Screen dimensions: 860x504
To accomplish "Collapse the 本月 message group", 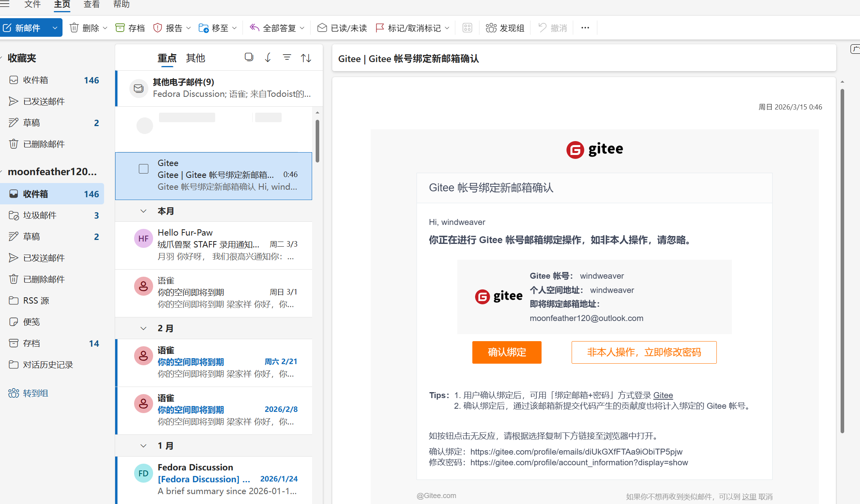I will point(143,211).
